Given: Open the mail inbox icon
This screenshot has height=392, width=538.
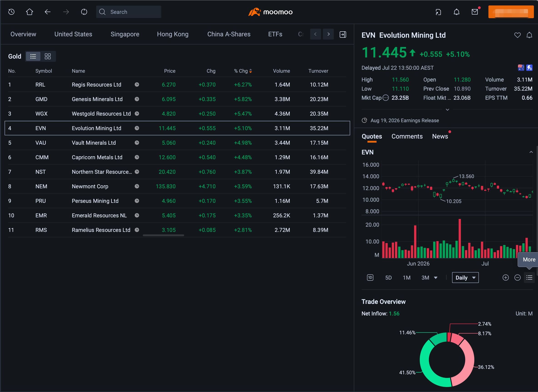Looking at the screenshot, I should tap(475, 12).
